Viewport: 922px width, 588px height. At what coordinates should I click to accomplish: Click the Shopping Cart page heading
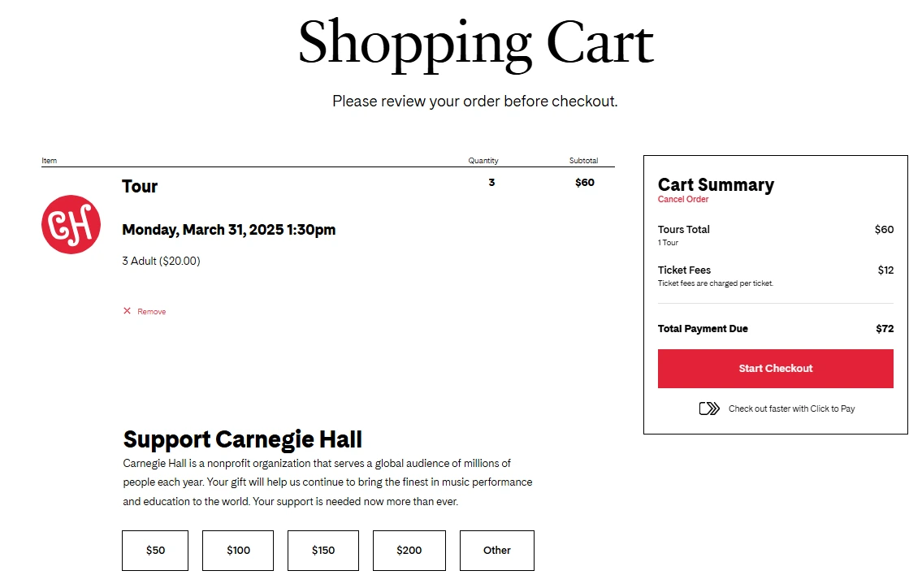click(x=476, y=43)
